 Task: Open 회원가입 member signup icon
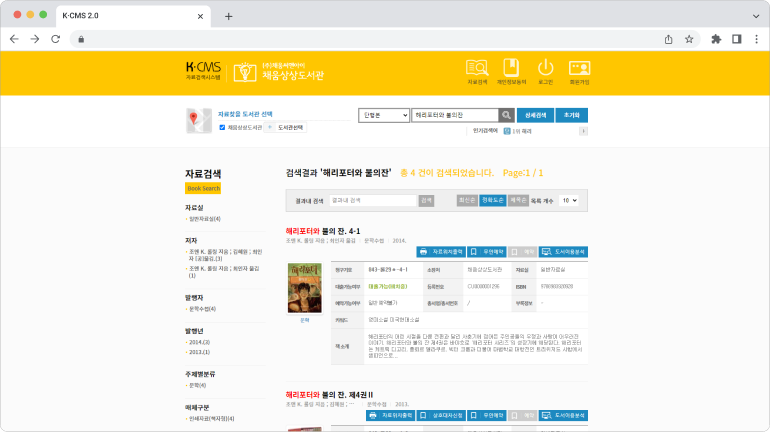pyautogui.click(x=579, y=72)
